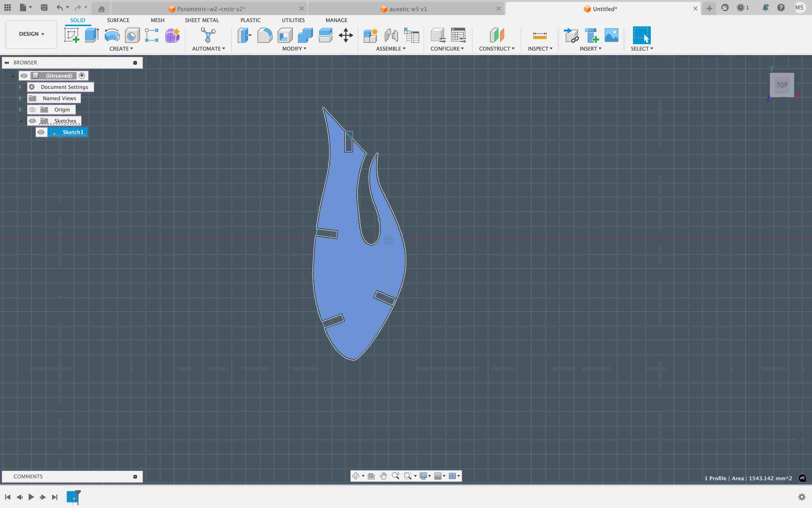812x508 pixels.
Task: Open the INSERT menu dropdown
Action: tap(590, 49)
